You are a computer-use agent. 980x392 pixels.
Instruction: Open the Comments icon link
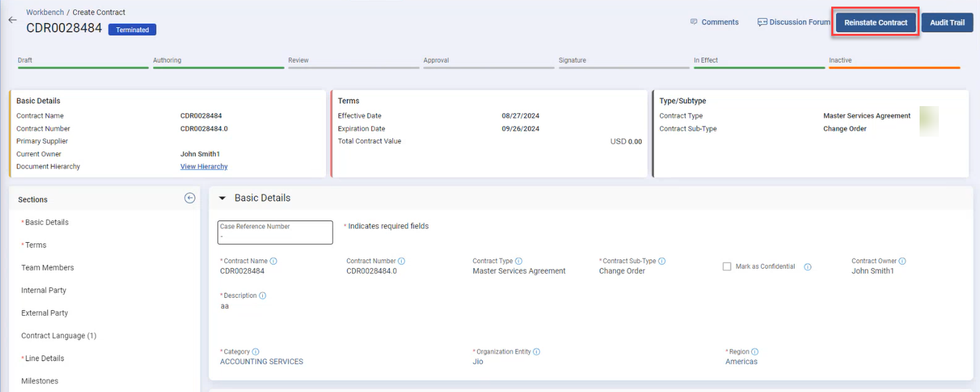coord(694,22)
